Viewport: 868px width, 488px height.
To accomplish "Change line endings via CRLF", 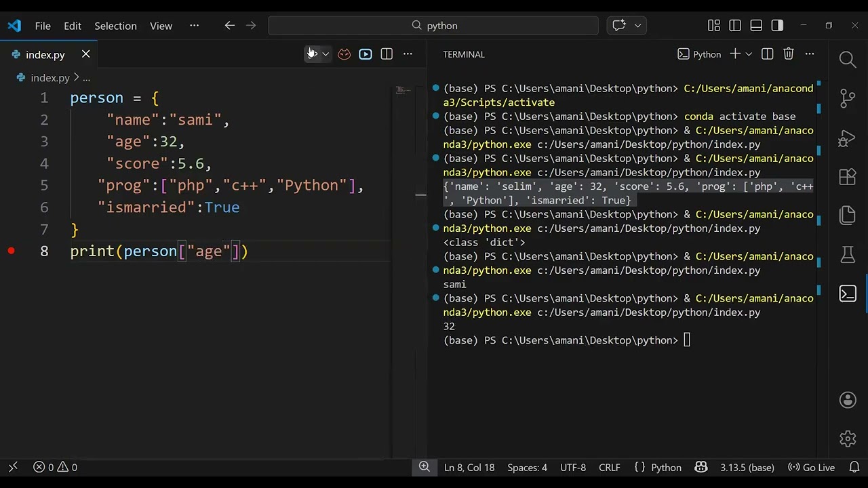I will 610,468.
